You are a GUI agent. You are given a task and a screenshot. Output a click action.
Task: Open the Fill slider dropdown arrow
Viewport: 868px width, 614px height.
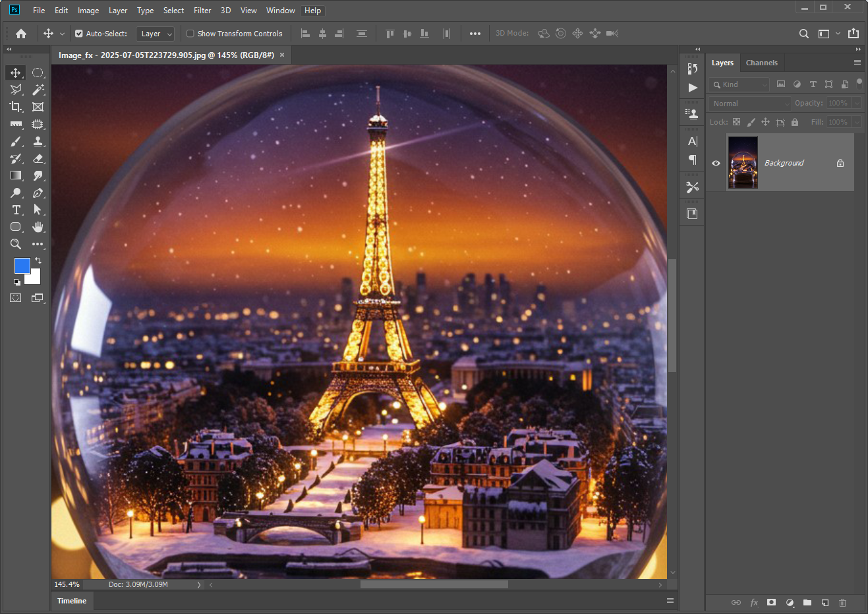point(857,122)
